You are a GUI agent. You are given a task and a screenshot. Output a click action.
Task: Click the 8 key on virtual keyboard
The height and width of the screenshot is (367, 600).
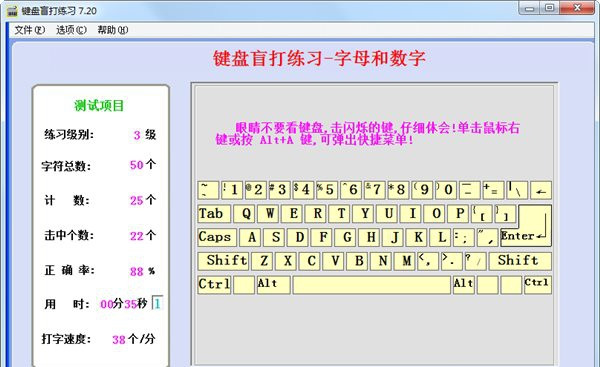[x=398, y=190]
